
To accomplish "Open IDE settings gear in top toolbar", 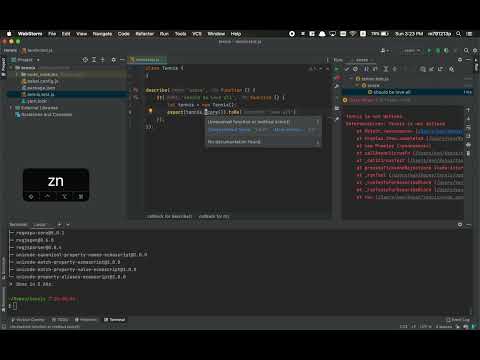I will (x=475, y=51).
